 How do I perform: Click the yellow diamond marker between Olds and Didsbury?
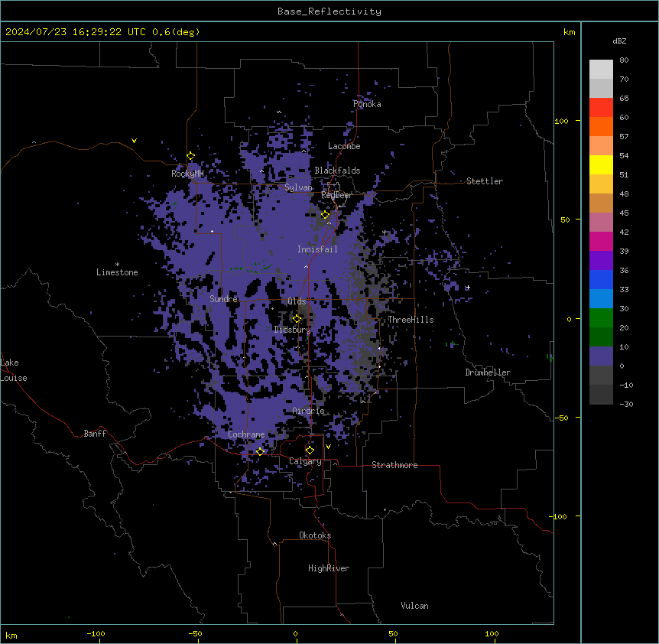click(297, 318)
